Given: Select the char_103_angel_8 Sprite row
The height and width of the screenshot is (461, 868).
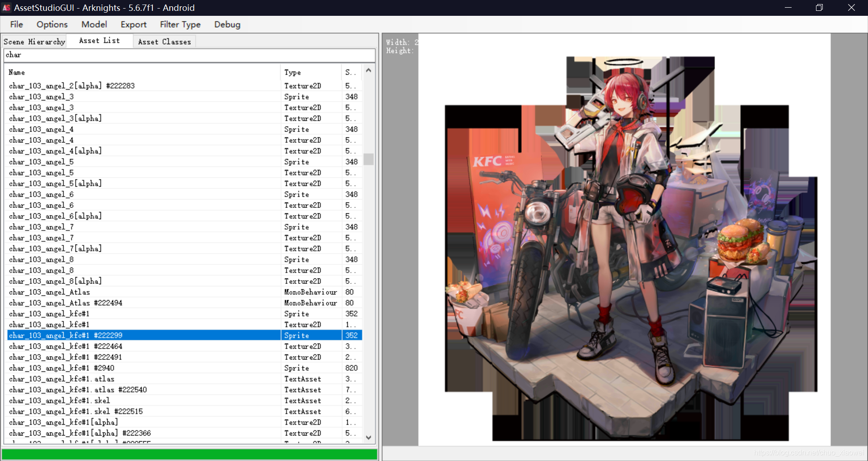Looking at the screenshot, I should coord(185,259).
